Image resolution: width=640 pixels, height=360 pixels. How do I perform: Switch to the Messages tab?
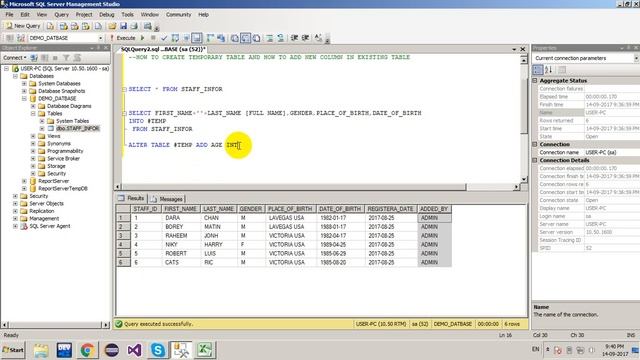pos(167,199)
